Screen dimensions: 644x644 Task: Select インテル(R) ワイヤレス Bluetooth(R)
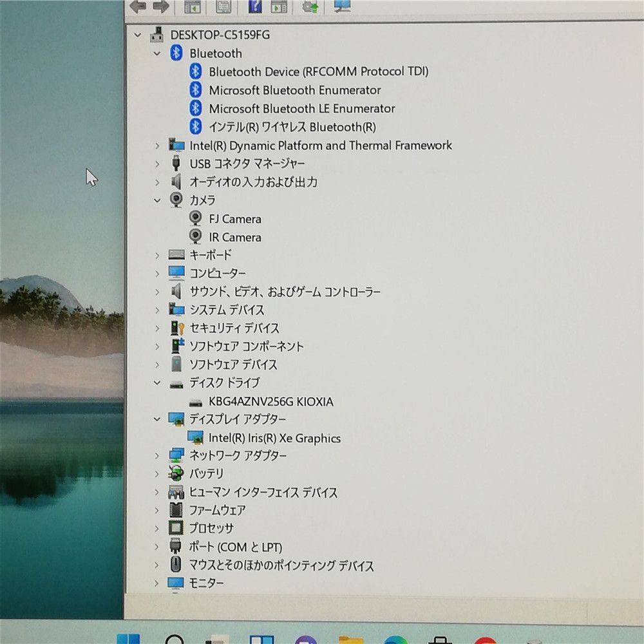pyautogui.click(x=292, y=127)
